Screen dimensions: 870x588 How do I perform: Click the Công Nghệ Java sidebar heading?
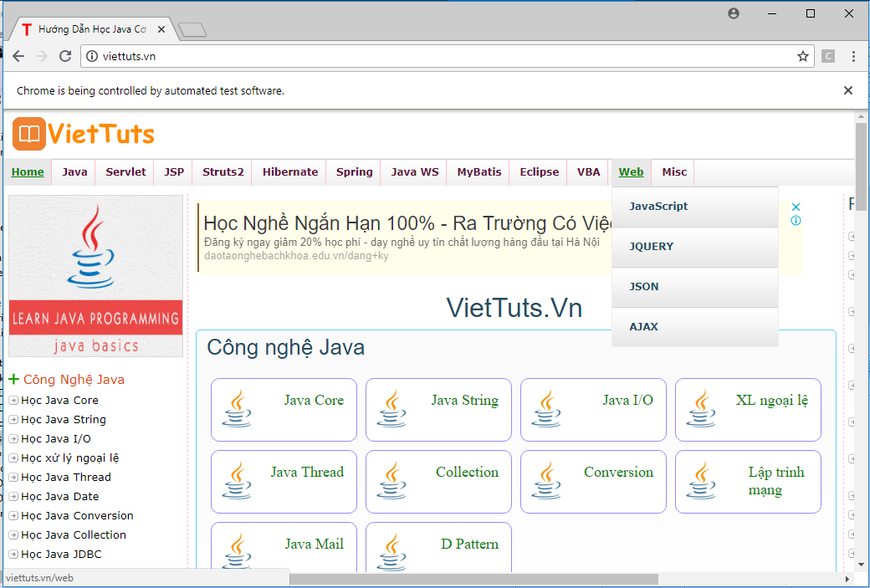tap(74, 380)
